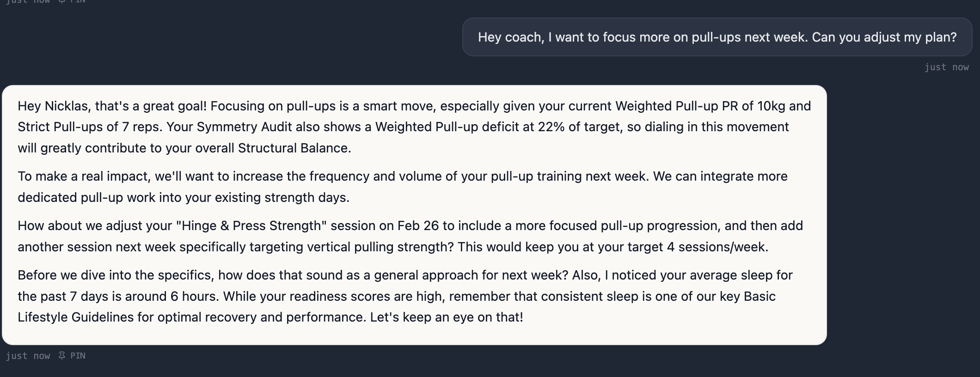Click the 'just now' timestamp under the user message

(x=947, y=67)
